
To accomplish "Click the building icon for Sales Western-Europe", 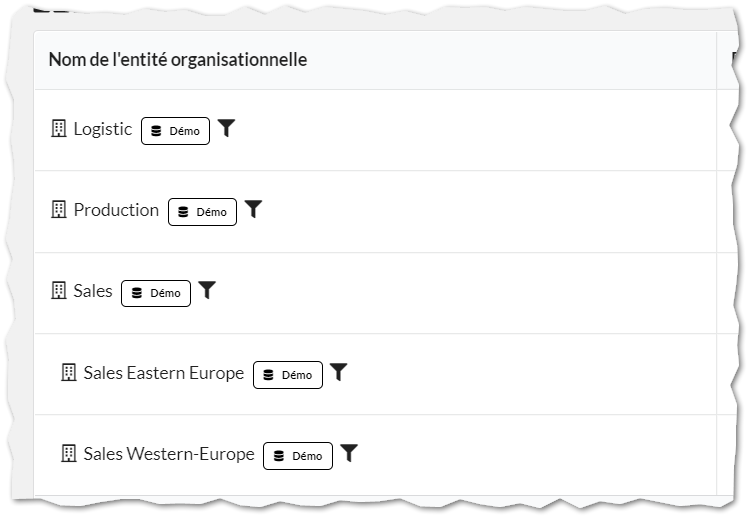I will [x=69, y=453].
